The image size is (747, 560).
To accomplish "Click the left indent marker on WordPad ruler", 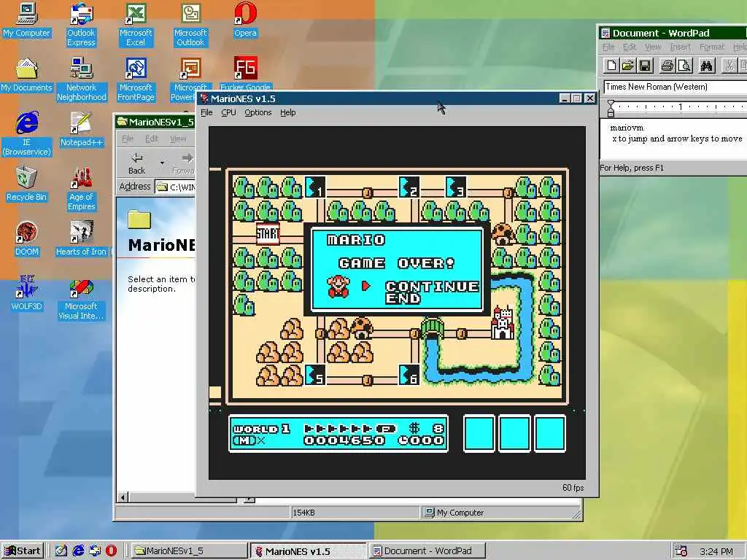I will 611,109.
